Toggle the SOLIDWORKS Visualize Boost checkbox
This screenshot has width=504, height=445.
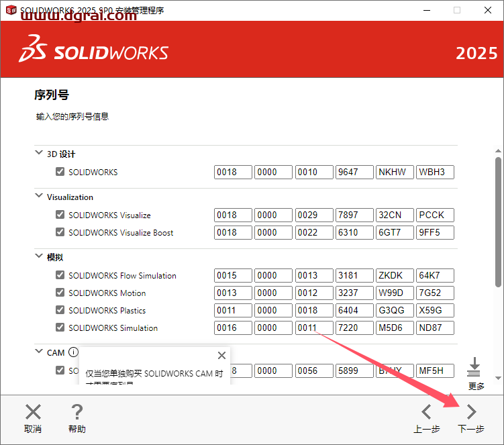[60, 233]
